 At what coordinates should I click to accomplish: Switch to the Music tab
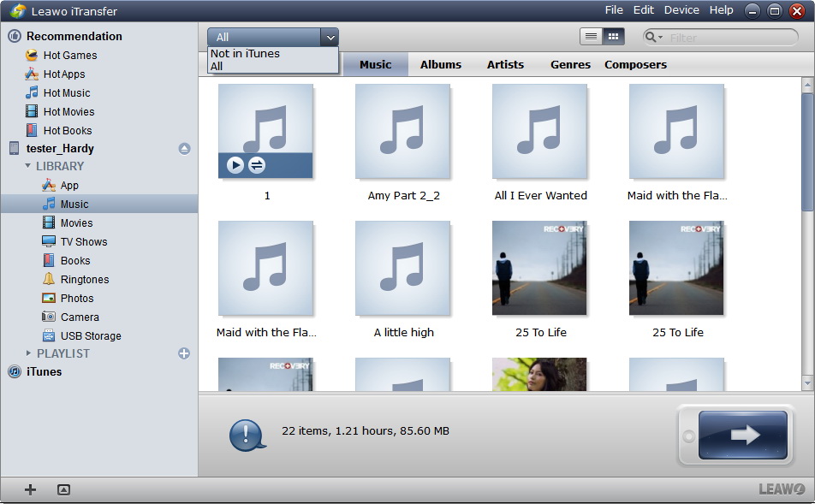pyautogui.click(x=375, y=64)
